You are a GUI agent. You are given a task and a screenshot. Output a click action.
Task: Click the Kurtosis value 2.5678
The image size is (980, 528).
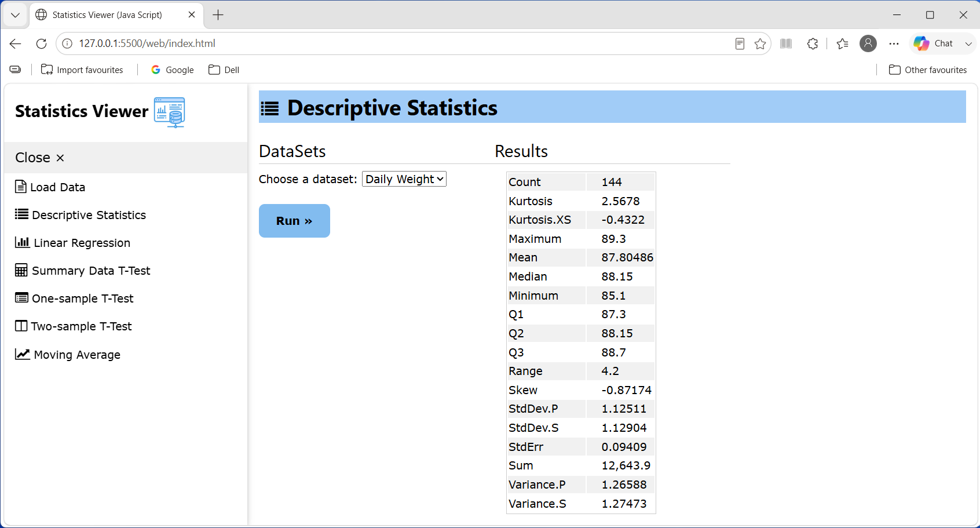point(620,201)
